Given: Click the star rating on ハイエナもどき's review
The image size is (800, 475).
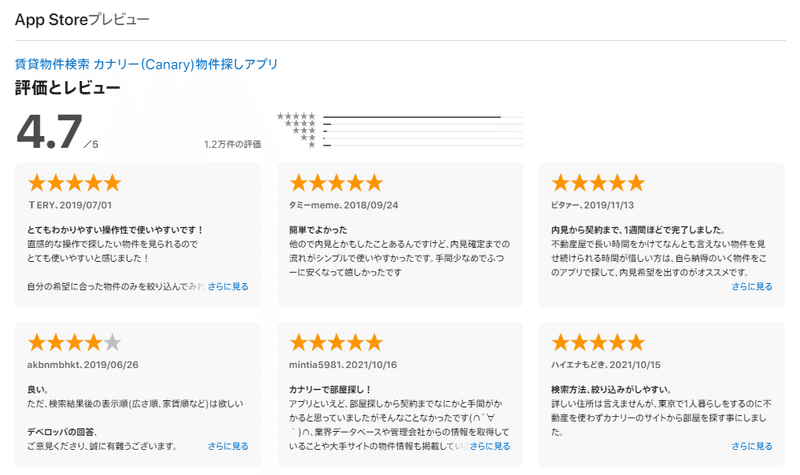Looking at the screenshot, I should [598, 342].
